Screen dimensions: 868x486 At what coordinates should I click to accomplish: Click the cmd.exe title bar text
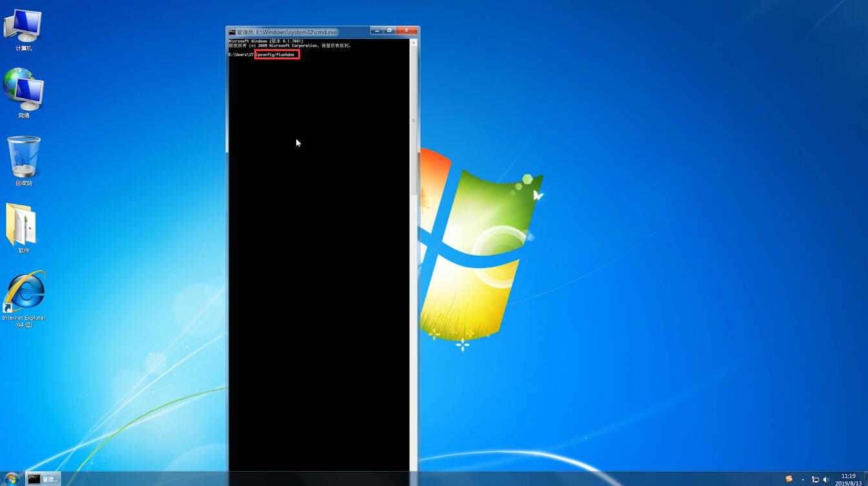point(287,32)
